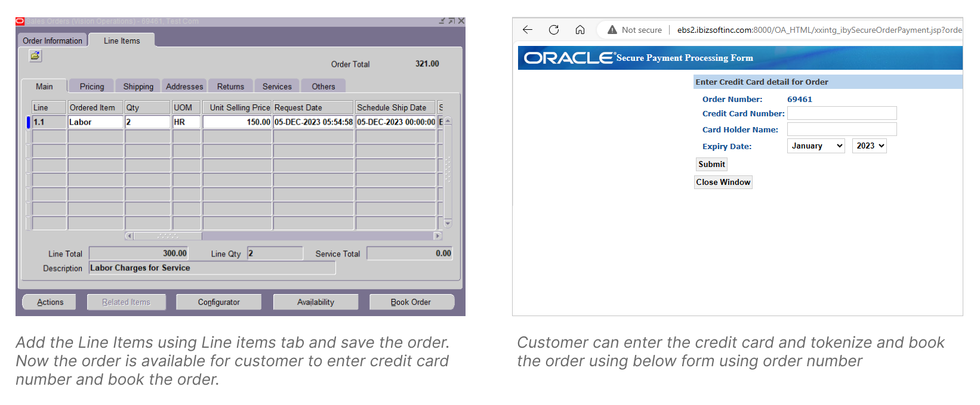
Task: Click the line grid scroll-down arrow
Action: (448, 224)
